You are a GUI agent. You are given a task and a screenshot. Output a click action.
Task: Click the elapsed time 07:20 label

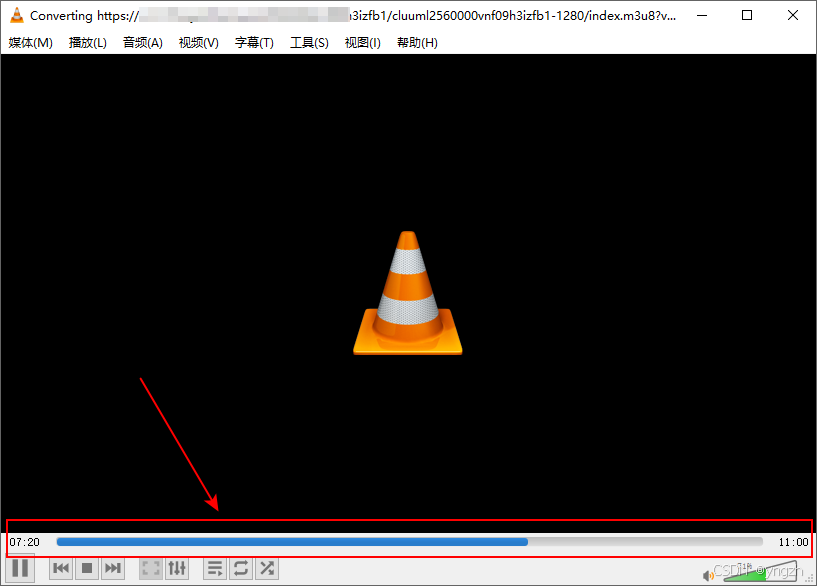pos(24,542)
